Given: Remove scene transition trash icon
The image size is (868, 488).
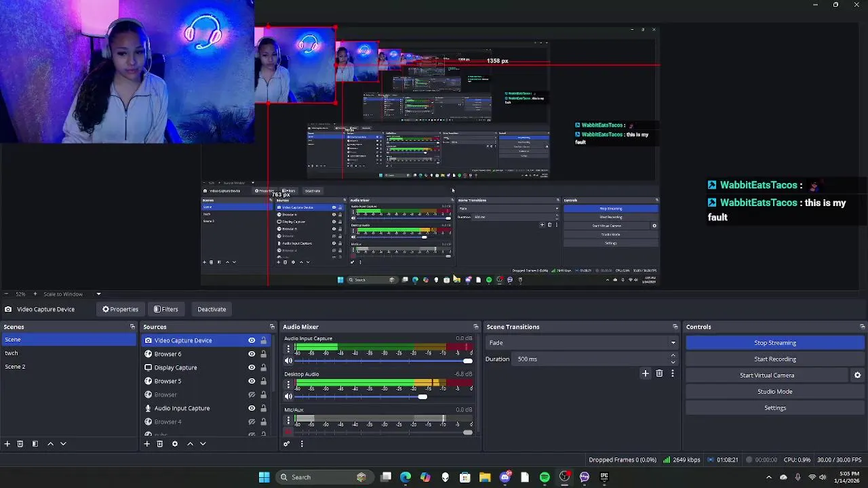Looking at the screenshot, I should pyautogui.click(x=659, y=373).
